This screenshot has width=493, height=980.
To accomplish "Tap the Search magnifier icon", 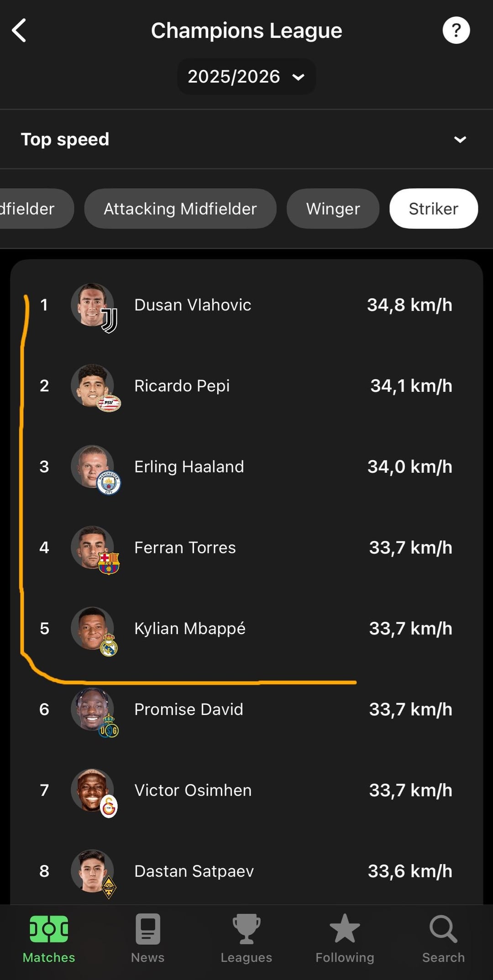I will (443, 930).
